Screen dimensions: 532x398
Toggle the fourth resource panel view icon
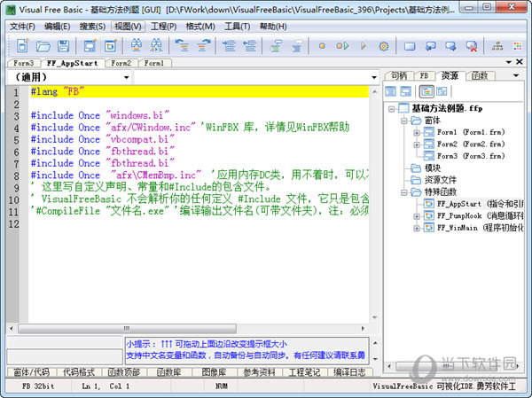(x=442, y=91)
